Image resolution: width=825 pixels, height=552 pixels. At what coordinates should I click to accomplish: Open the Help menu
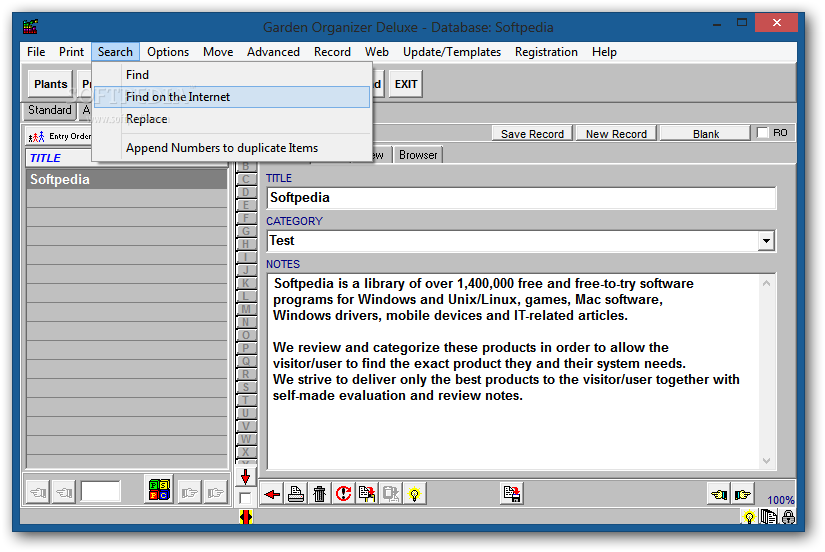click(x=604, y=52)
